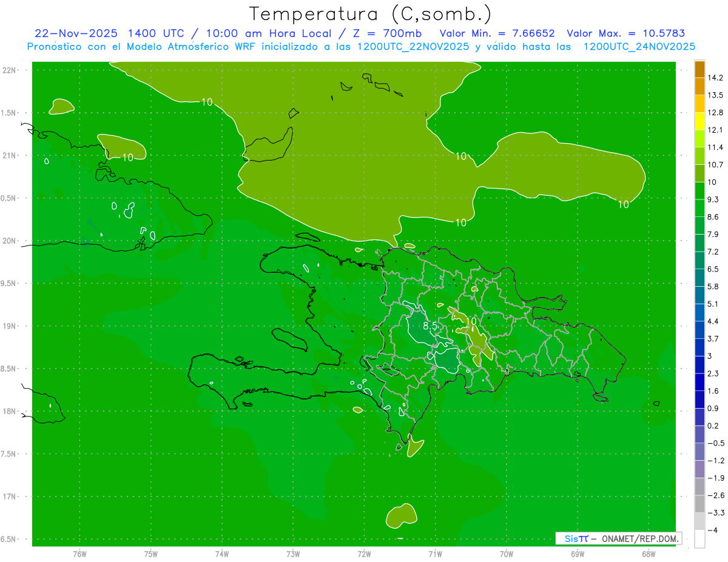Viewport: 728px width, 562px height.
Task: Select the '1200UTC_24NOV2025' valid-until timestamp
Action: [x=639, y=47]
